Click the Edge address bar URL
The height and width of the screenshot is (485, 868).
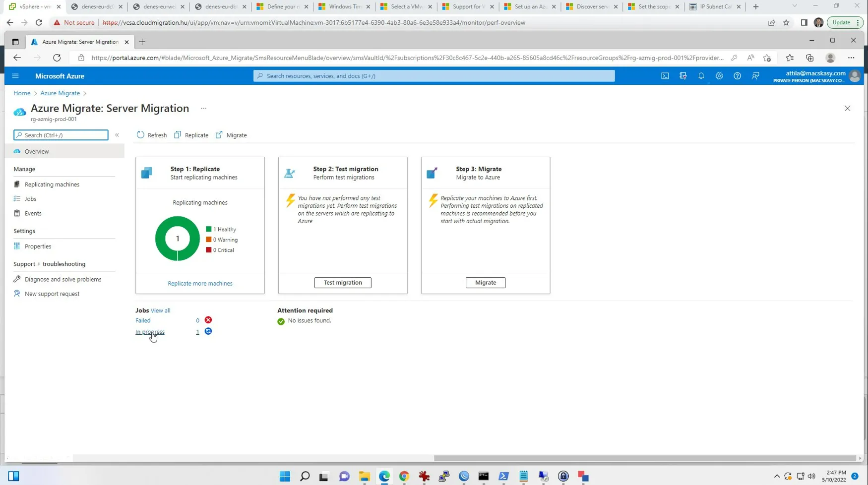(407, 58)
